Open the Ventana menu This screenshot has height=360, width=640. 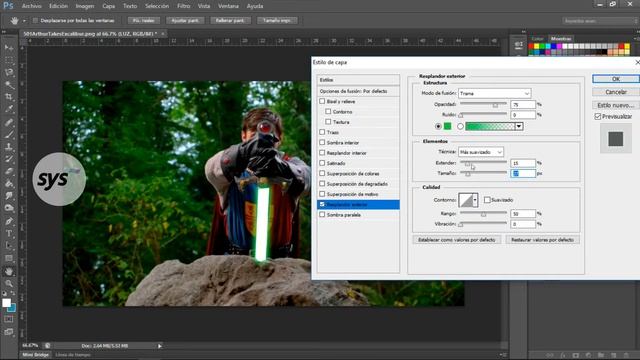pyautogui.click(x=229, y=6)
